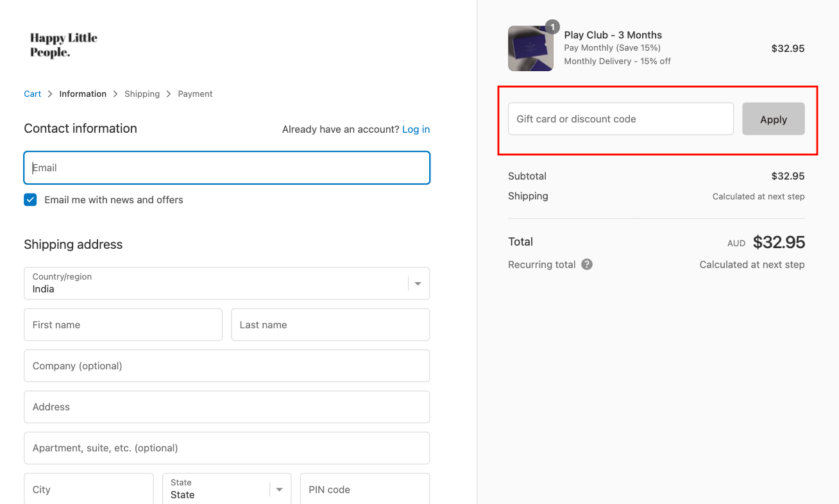Select the Shipping breadcrumb step
839x504 pixels.
pyautogui.click(x=142, y=94)
